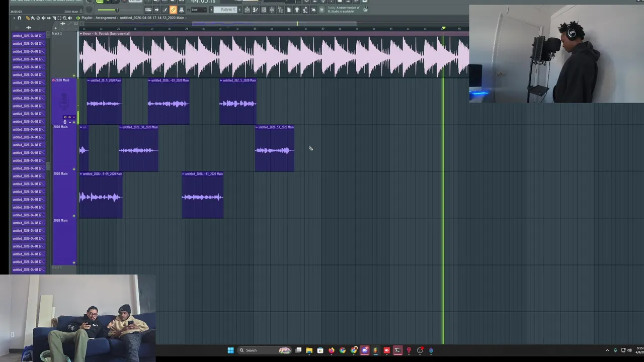Select the Playback speaker tool

70,18
